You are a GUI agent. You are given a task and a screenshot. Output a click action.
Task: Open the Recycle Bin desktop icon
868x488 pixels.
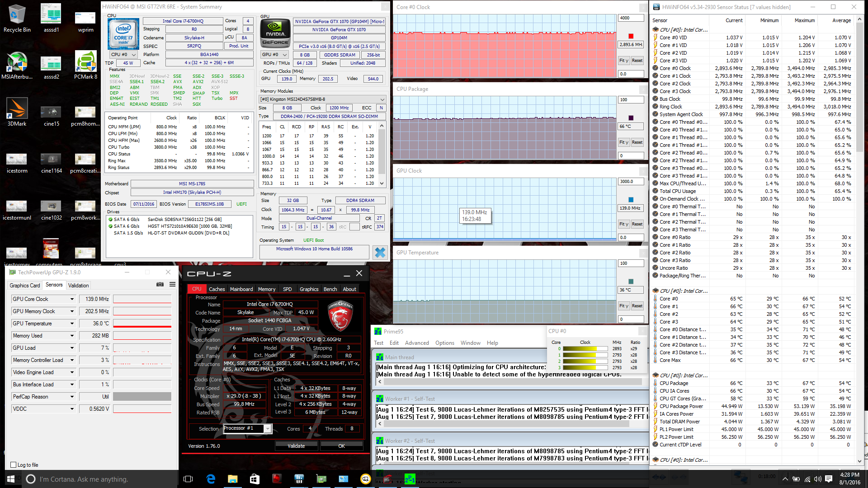point(17,18)
